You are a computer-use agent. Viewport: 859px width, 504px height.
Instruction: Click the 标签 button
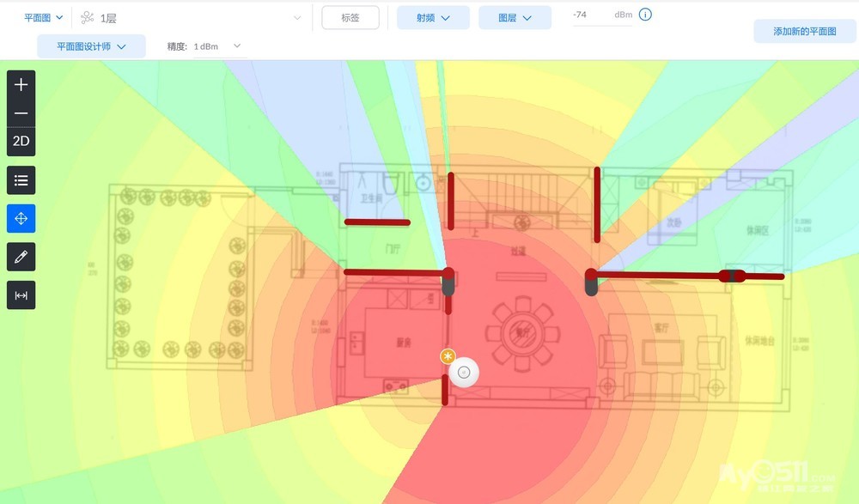pyautogui.click(x=350, y=17)
